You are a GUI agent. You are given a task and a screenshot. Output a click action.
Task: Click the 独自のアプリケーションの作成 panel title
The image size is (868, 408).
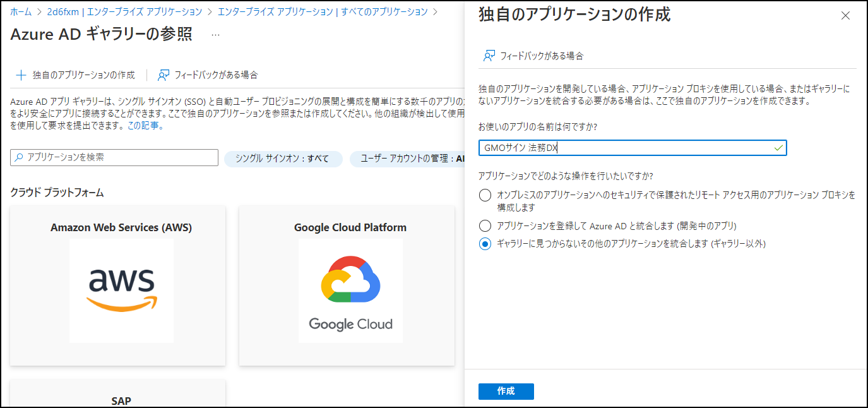click(x=574, y=15)
